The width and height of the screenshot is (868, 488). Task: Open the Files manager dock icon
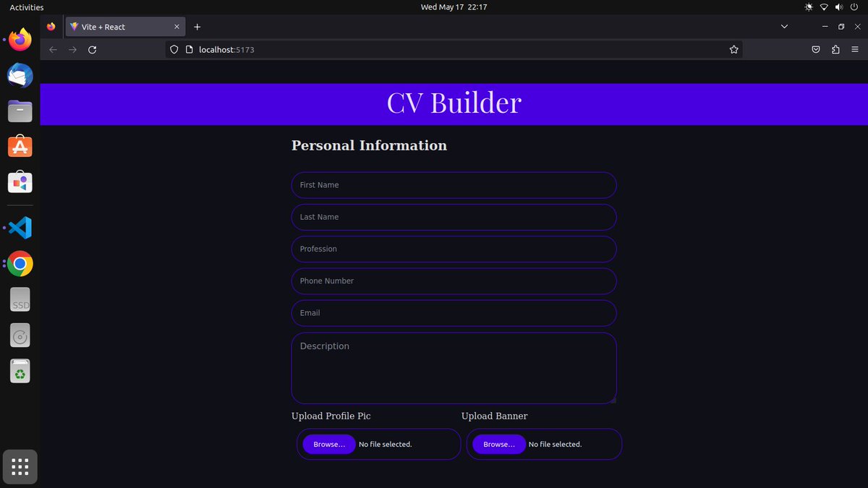click(20, 111)
